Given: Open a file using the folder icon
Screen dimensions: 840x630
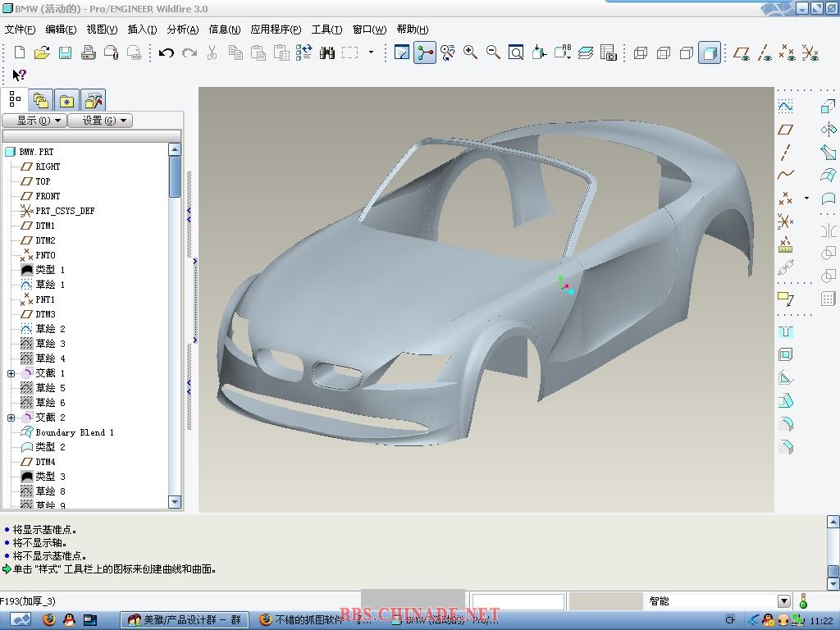Looking at the screenshot, I should [x=42, y=52].
